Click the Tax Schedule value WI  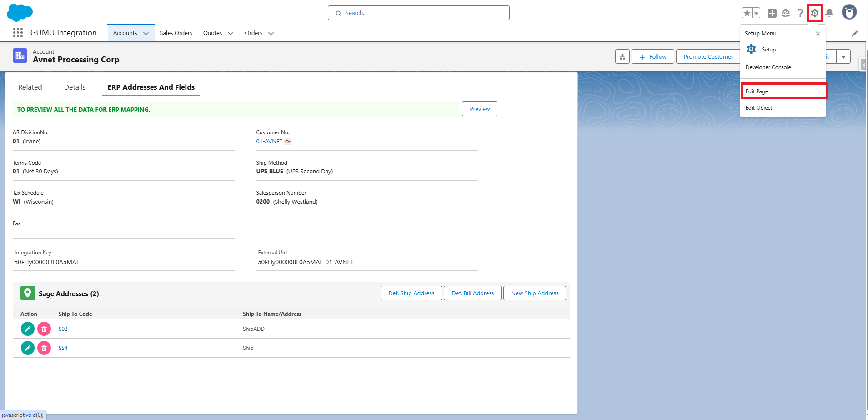pyautogui.click(x=16, y=202)
